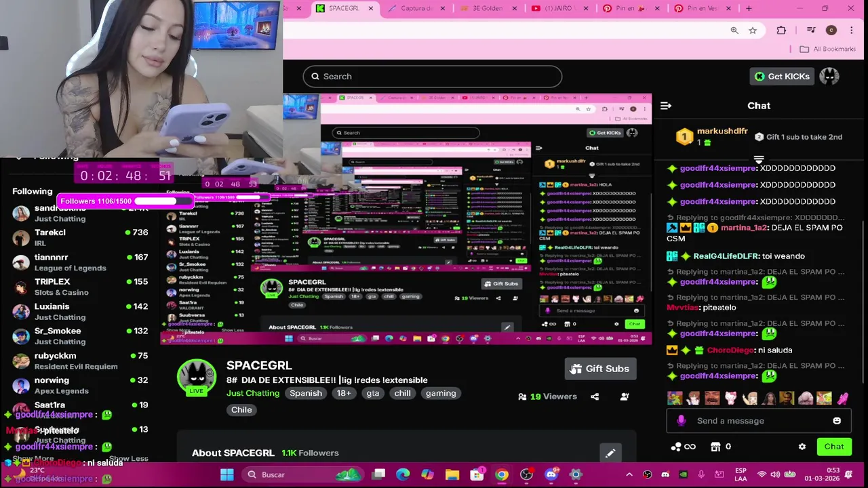Open the Windows Start menu

coord(227,474)
